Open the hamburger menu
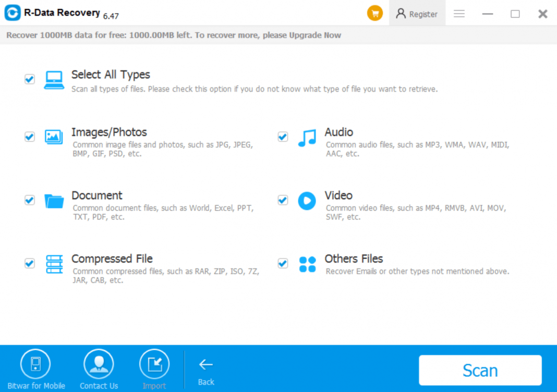The height and width of the screenshot is (392, 557). [459, 14]
